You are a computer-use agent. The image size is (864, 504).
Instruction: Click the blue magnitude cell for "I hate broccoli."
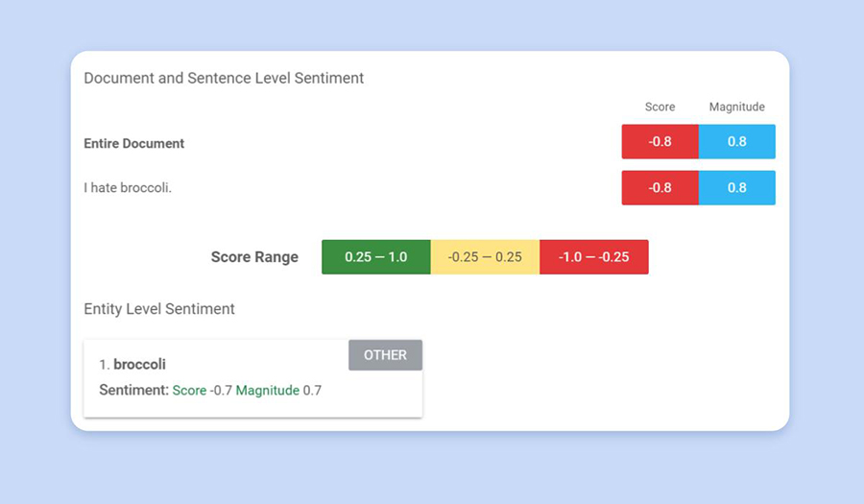click(x=736, y=188)
